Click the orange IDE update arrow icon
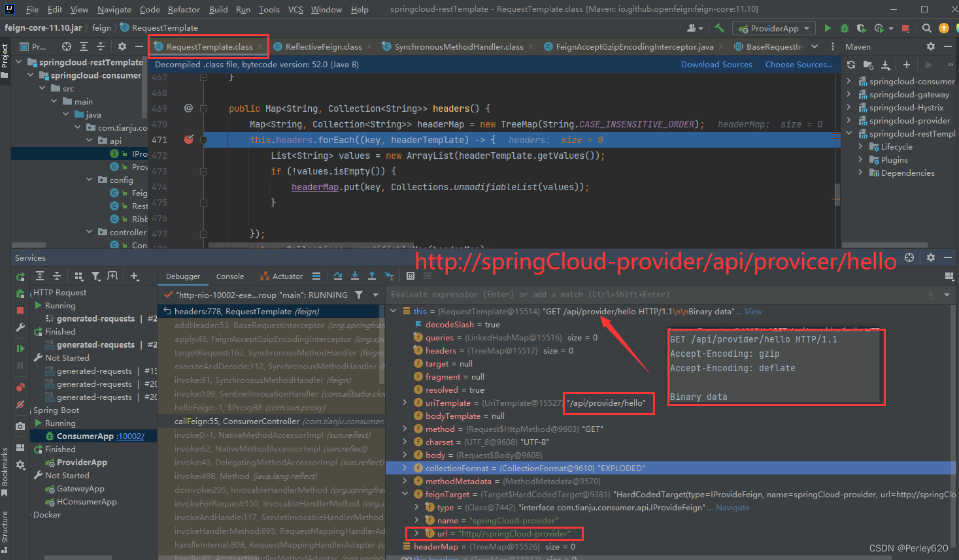Screen dimensions: 959x560 pos(943,28)
